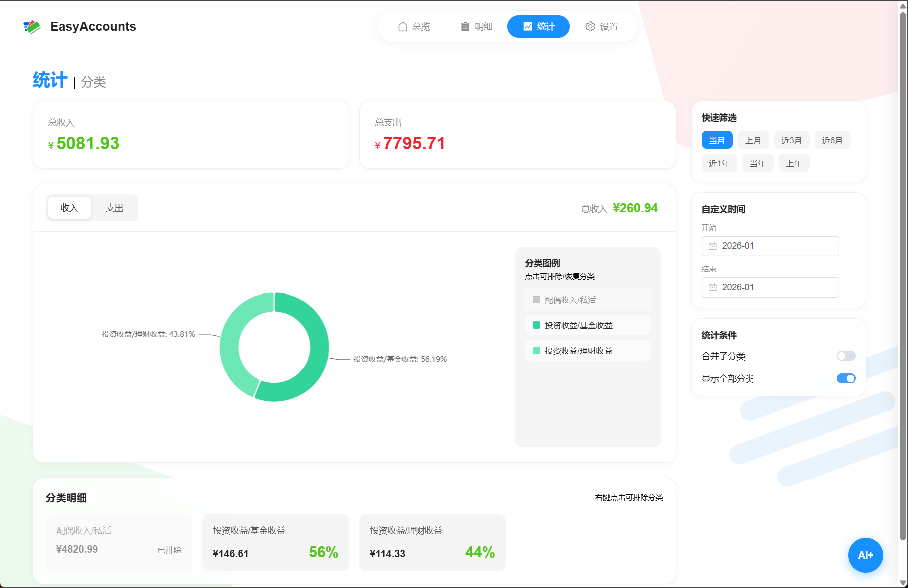Open the AI+ floating assistant button
The height and width of the screenshot is (588, 908).
[x=865, y=555]
